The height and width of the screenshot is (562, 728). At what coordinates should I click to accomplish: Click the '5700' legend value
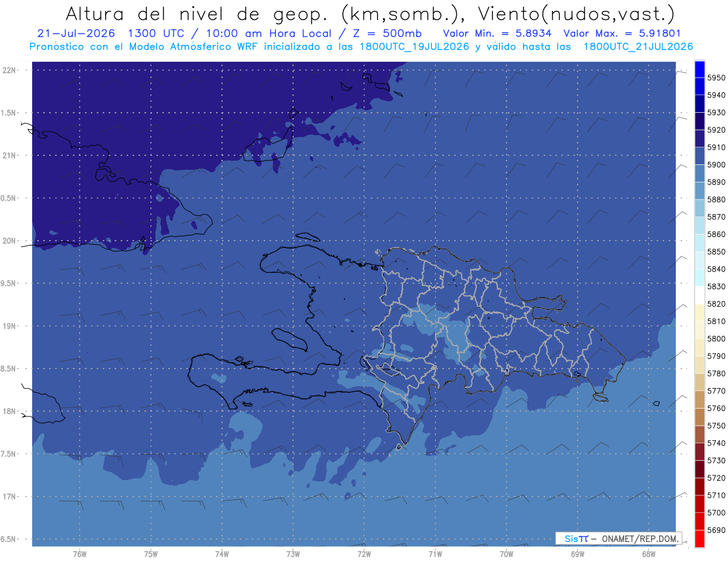tap(716, 512)
